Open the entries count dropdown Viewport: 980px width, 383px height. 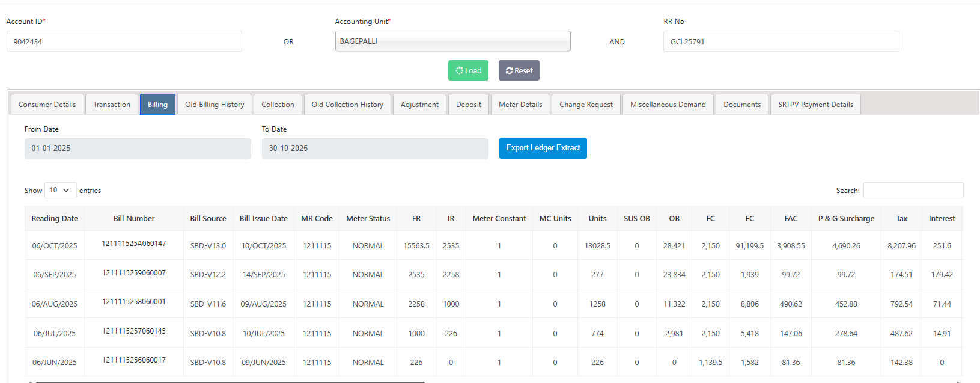[60, 190]
